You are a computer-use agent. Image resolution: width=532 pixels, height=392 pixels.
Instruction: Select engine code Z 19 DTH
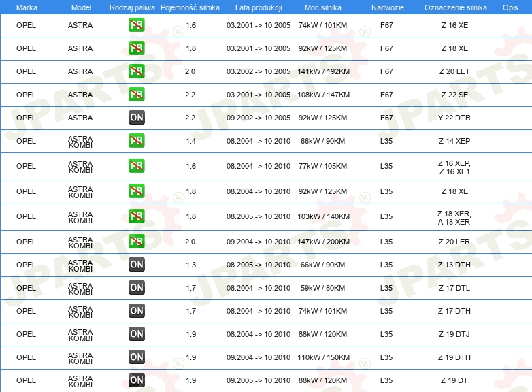[454, 357]
